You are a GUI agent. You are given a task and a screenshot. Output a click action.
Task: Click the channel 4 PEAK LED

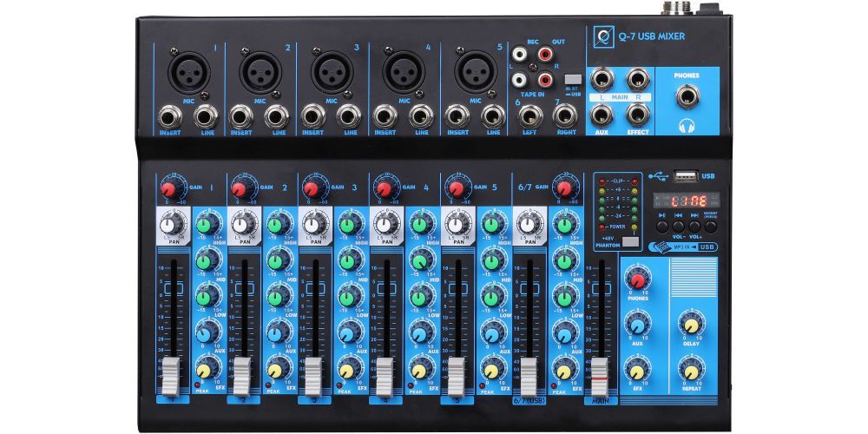point(412,385)
